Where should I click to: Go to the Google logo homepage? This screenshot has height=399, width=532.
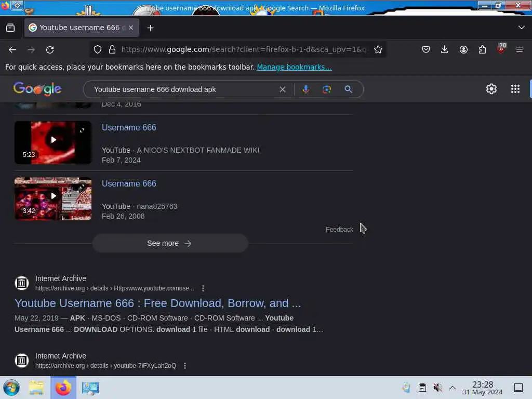click(x=37, y=89)
